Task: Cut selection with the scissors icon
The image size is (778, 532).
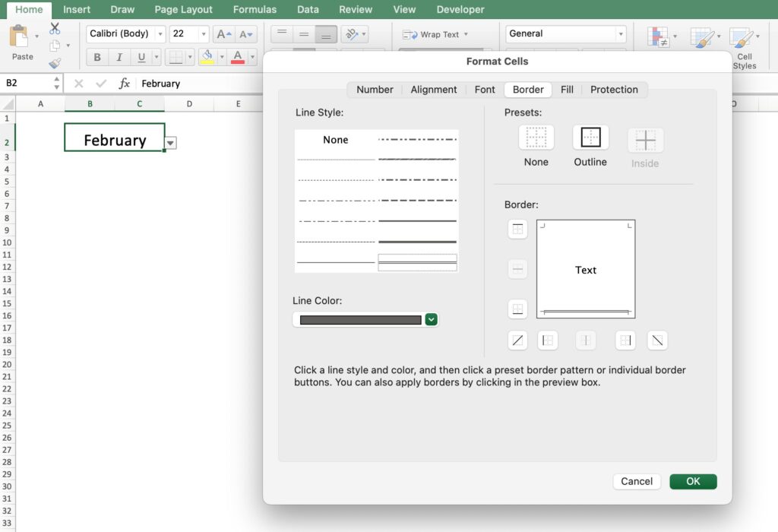Action: coord(55,28)
